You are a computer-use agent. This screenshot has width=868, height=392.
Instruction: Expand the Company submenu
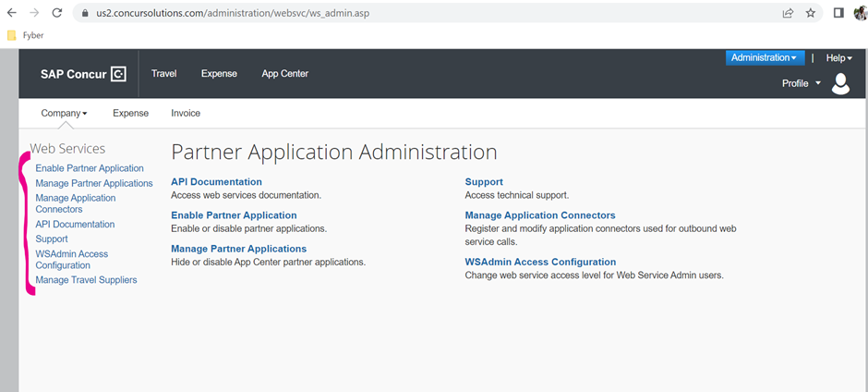coord(65,113)
